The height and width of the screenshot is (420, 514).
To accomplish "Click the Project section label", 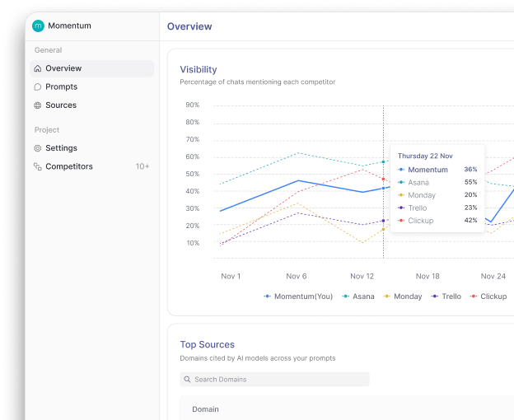I will point(47,130).
